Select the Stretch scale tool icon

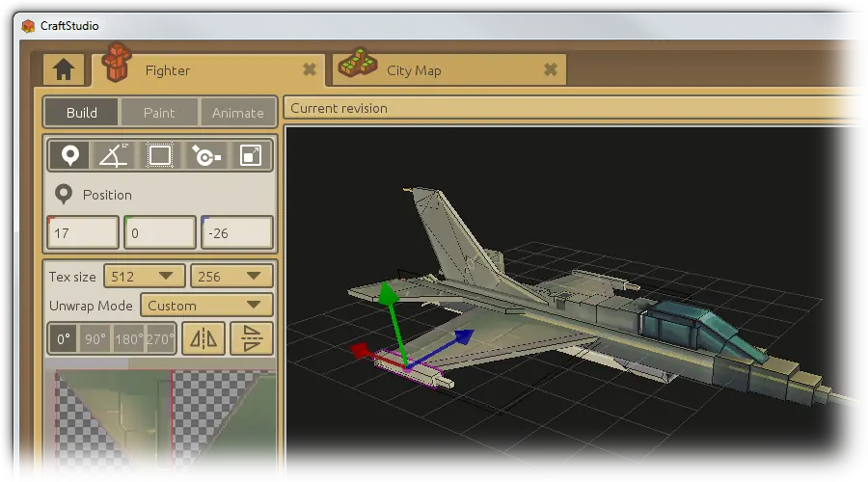[x=250, y=155]
